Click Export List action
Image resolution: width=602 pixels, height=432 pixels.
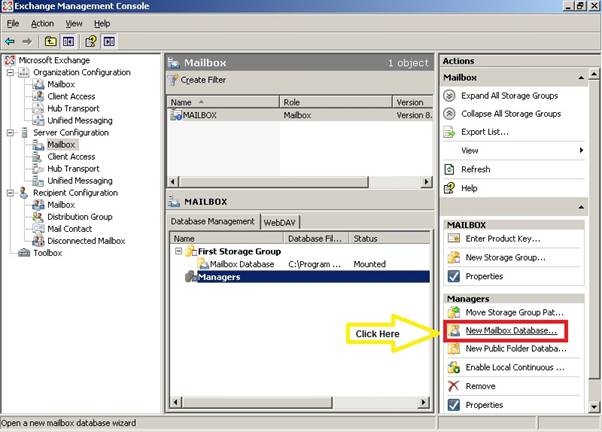coord(485,132)
